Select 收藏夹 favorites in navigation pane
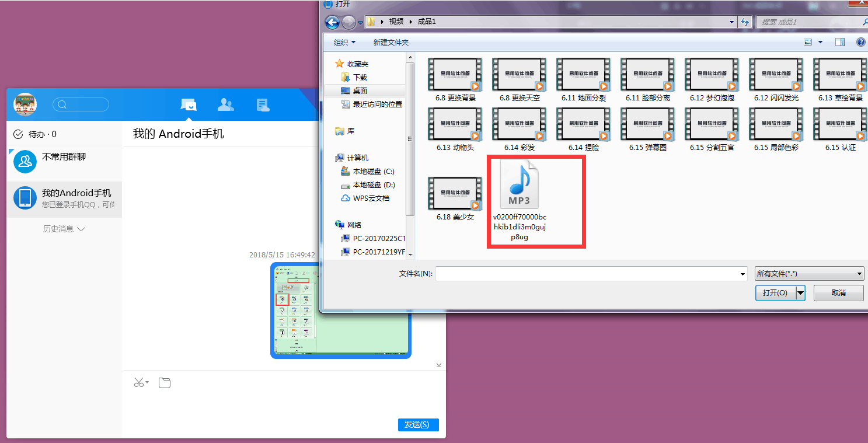 [352, 64]
